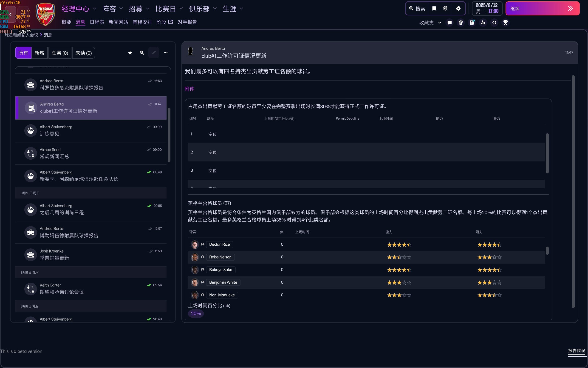This screenshot has height=368, width=588.
Task: Open the globe icon in the top bar
Action: click(445, 9)
